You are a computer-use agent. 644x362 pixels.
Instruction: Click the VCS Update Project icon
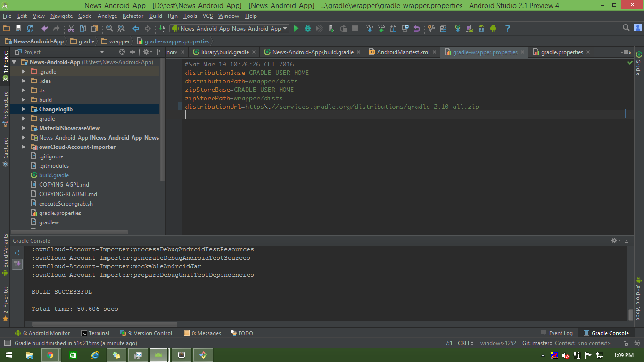370,28
